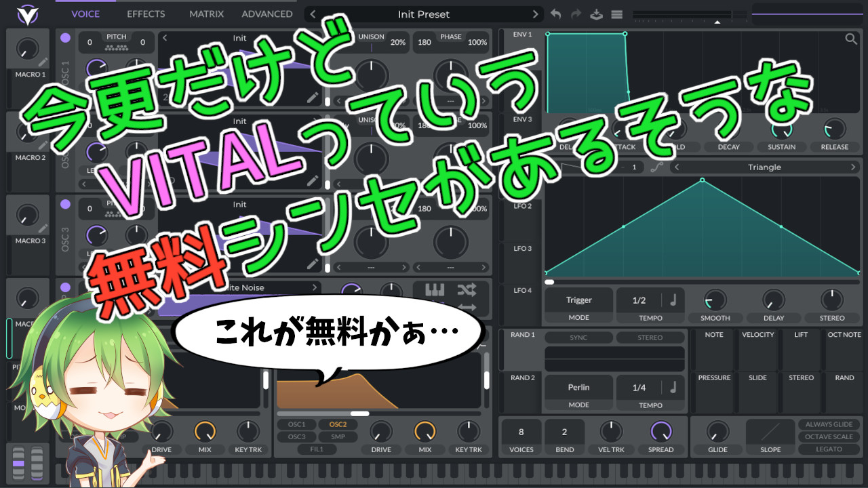
Task: Select RAND 2 tab
Action: click(x=523, y=378)
